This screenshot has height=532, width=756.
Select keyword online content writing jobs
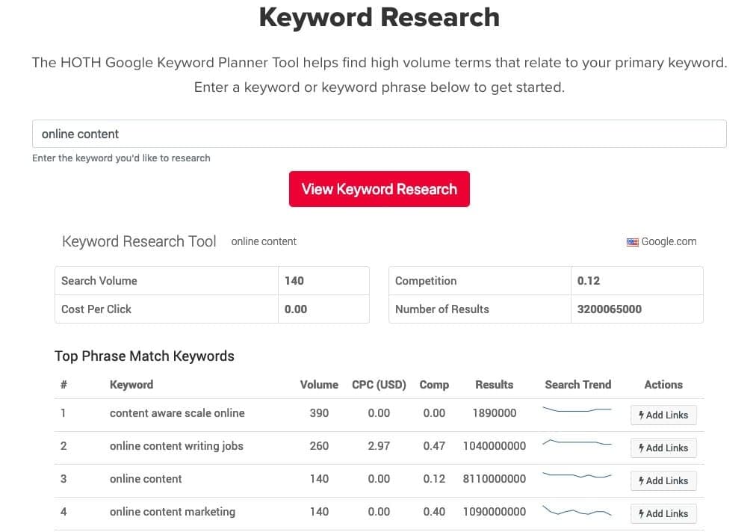(x=176, y=446)
